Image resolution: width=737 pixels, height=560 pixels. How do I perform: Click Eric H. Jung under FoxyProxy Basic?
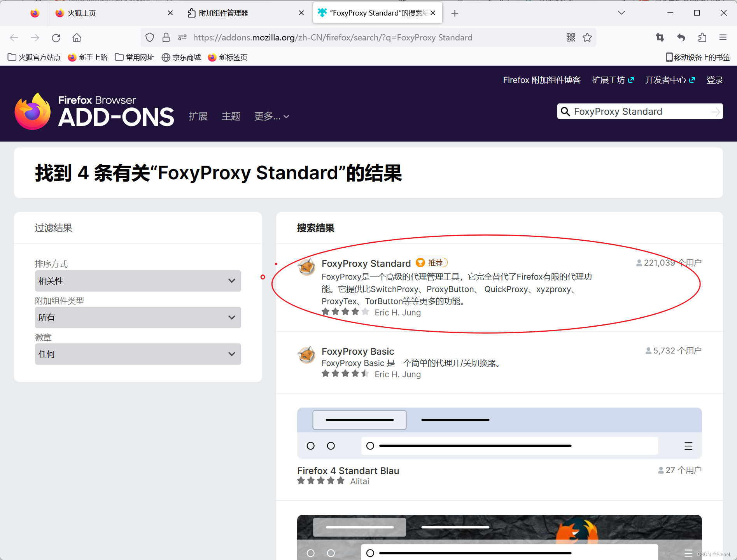397,374
